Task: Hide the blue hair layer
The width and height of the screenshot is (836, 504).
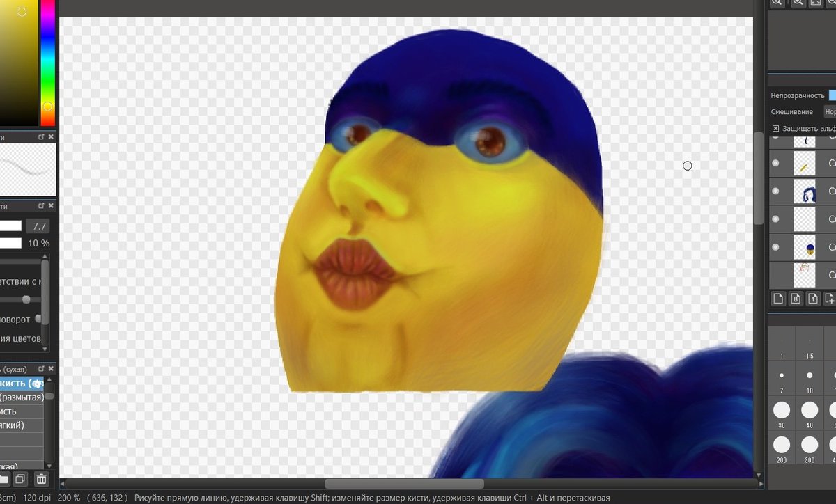Action: coord(776,191)
